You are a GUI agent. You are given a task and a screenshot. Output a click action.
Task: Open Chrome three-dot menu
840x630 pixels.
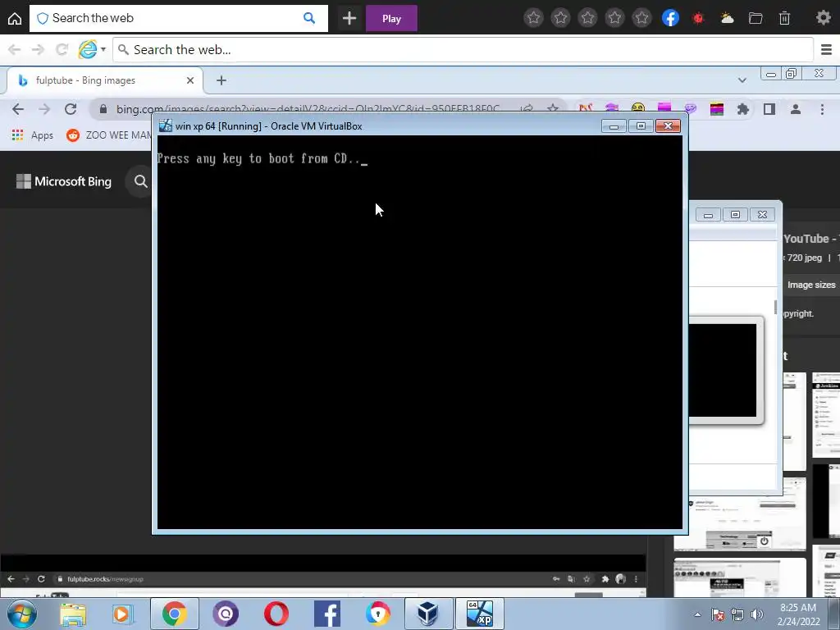[822, 109]
